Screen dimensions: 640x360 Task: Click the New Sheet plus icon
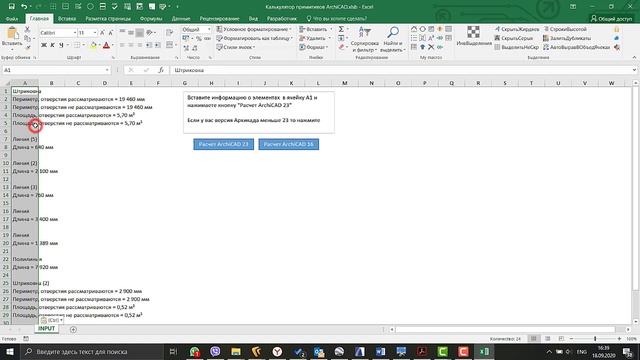point(73,329)
